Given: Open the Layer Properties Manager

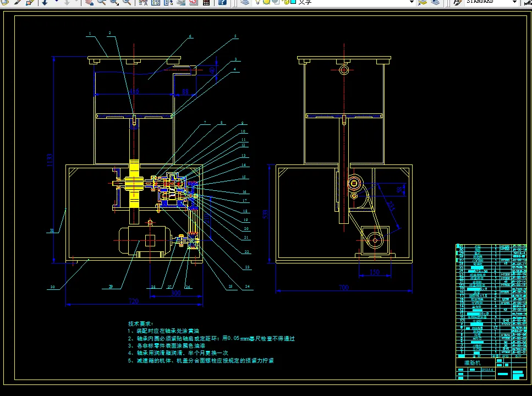Looking at the screenshot, I should pos(245,2).
